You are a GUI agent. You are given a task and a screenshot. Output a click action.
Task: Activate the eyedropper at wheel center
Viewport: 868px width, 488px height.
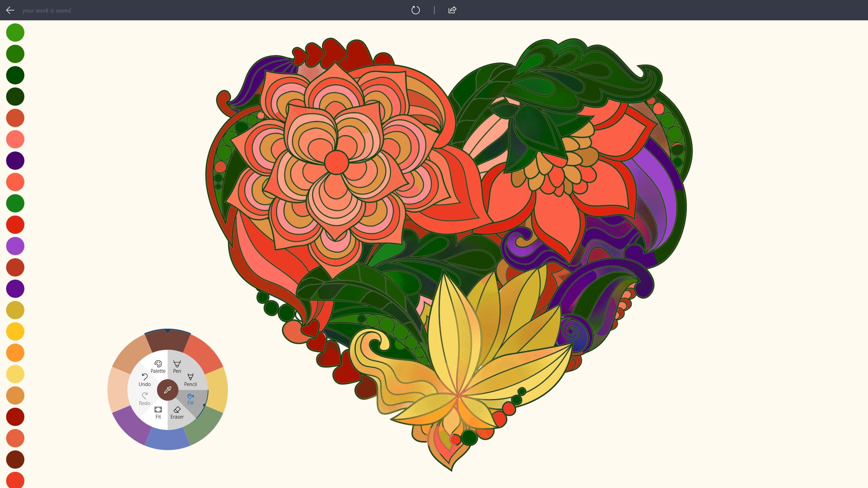(167, 390)
